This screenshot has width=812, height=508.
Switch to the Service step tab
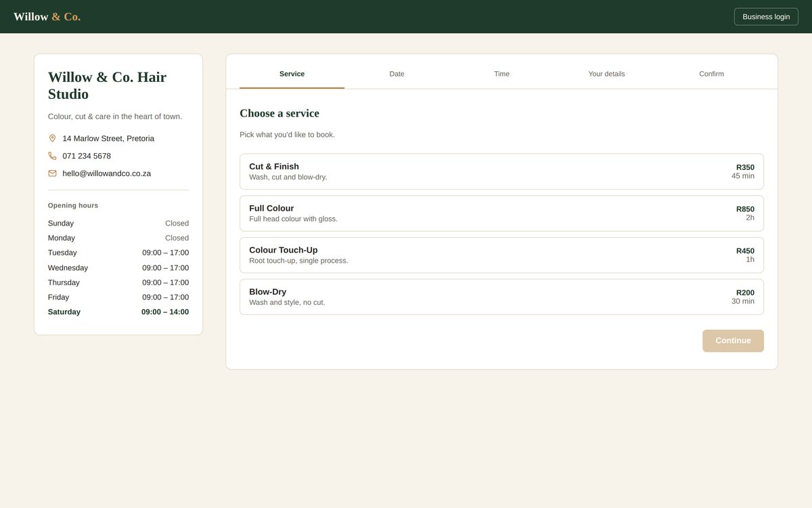292,74
